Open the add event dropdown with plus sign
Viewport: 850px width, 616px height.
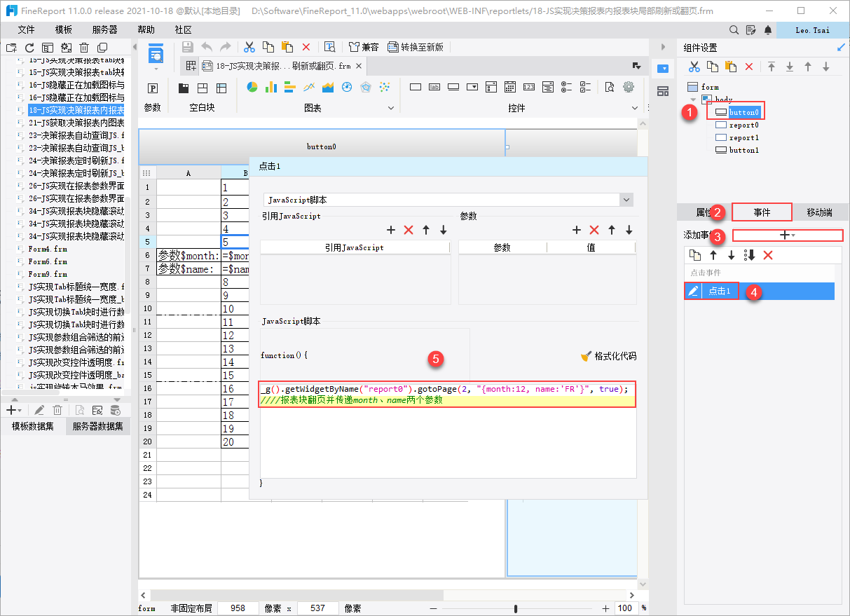(788, 235)
